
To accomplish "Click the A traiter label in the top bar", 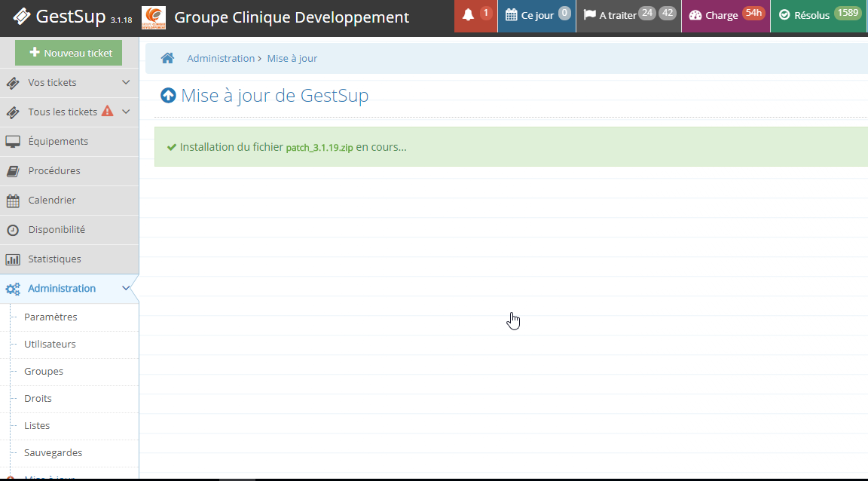I will [618, 16].
